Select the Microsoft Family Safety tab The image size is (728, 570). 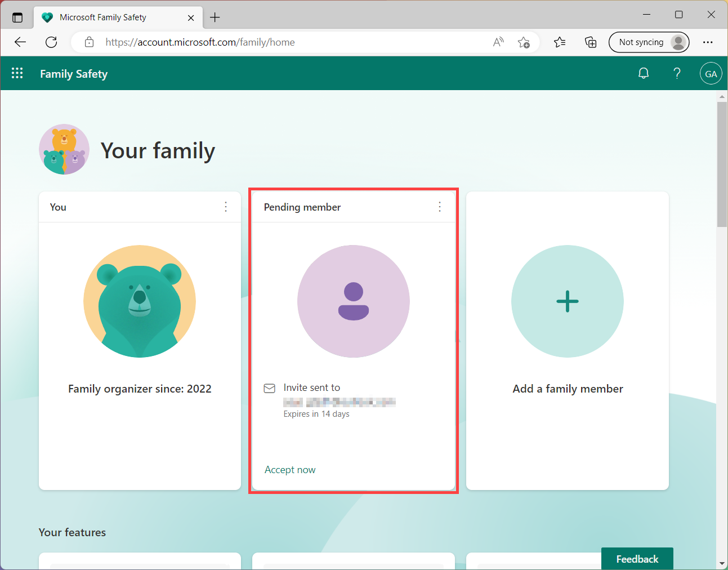coord(118,17)
